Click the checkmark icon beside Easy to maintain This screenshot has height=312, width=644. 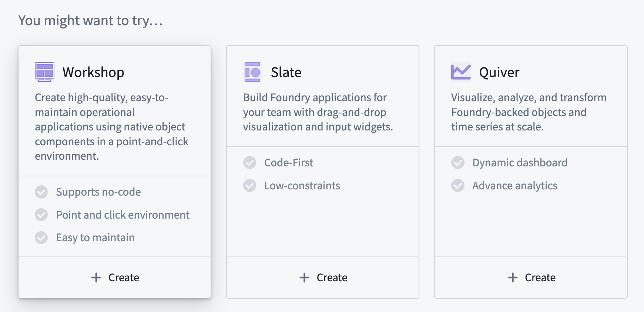pos(41,238)
